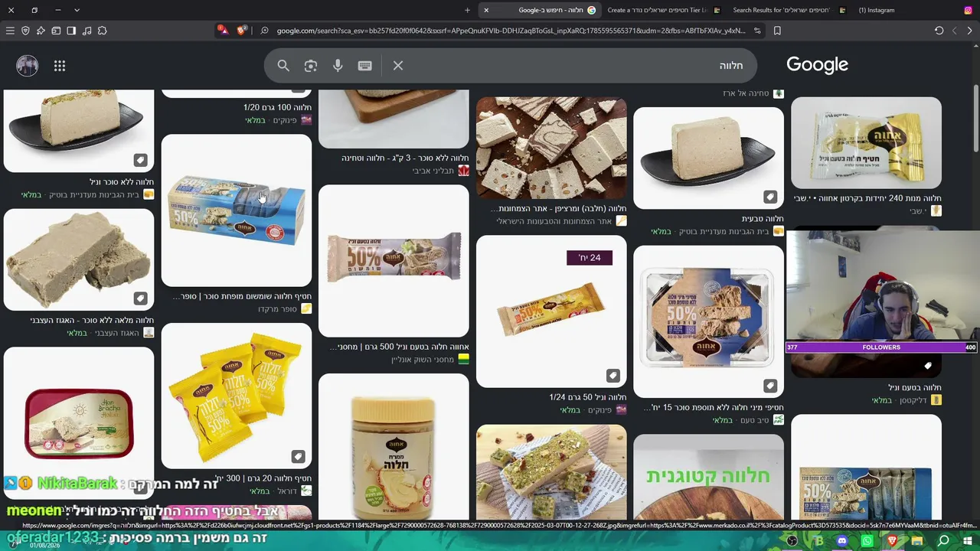980x551 pixels.
Task: Open the blue 50% Achva halva box image
Action: 237,210
